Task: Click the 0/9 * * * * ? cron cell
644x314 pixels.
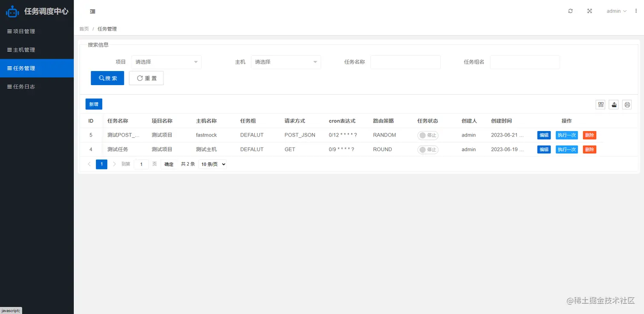Action: click(x=342, y=150)
